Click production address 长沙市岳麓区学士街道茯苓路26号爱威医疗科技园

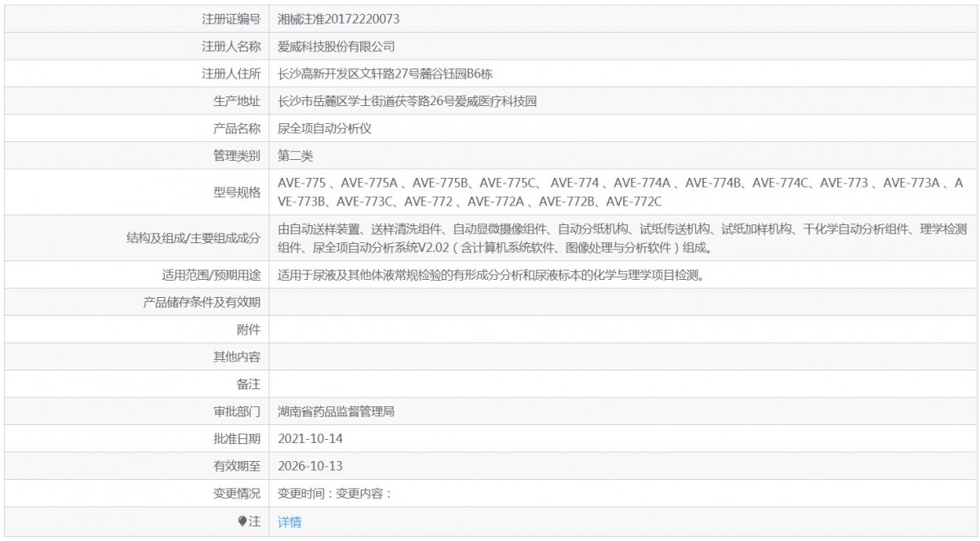(407, 101)
